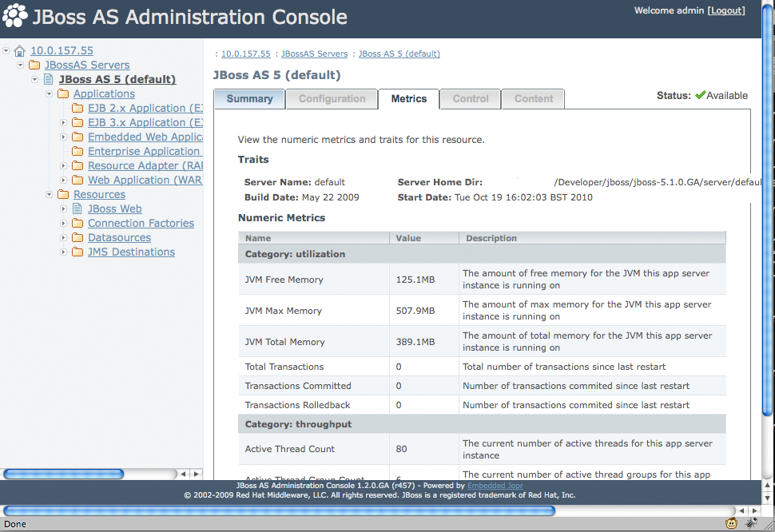This screenshot has height=532, width=775.
Task: Open the Applications tree link
Action: click(104, 93)
